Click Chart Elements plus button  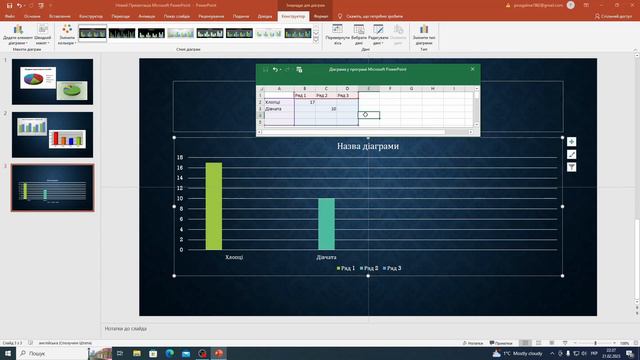click(x=571, y=142)
